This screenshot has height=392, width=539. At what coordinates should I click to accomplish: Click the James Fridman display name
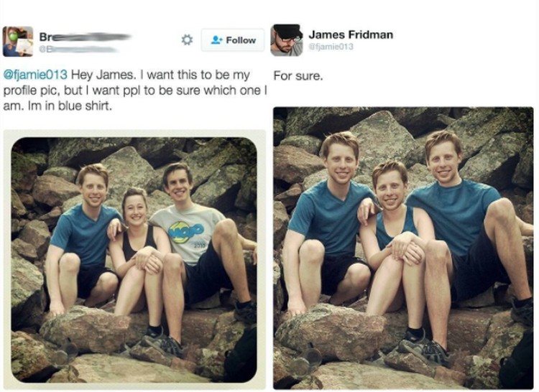351,34
